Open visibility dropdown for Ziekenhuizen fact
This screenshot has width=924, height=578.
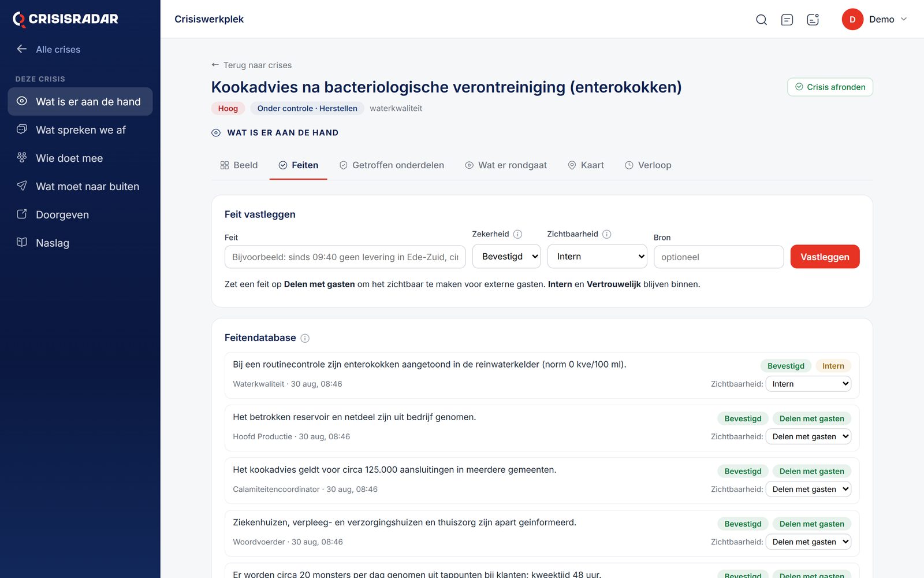pos(808,542)
